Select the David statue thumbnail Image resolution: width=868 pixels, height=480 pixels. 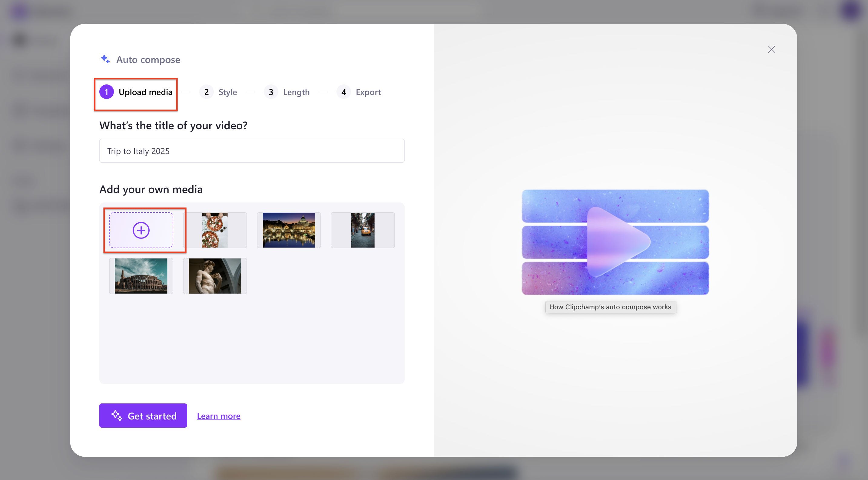click(x=215, y=276)
